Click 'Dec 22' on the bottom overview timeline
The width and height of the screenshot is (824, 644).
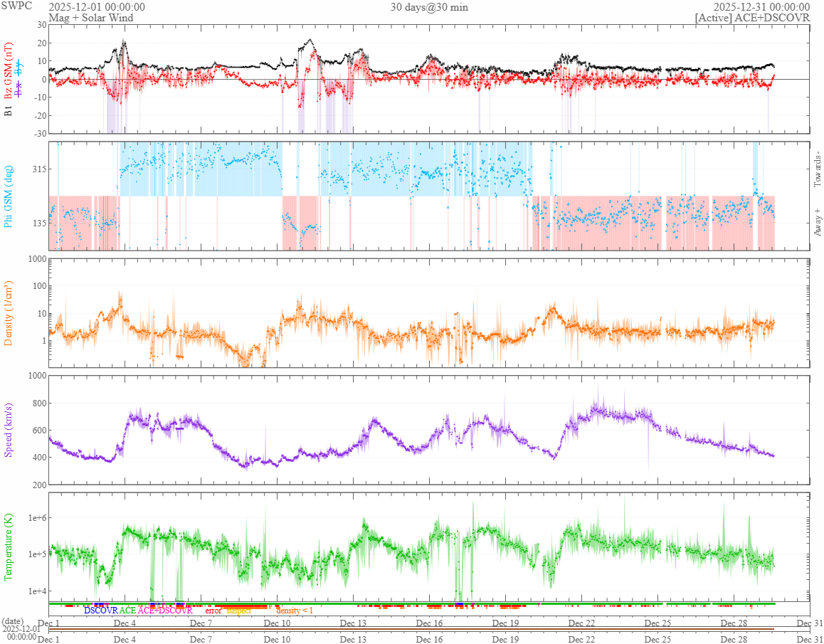582,639
